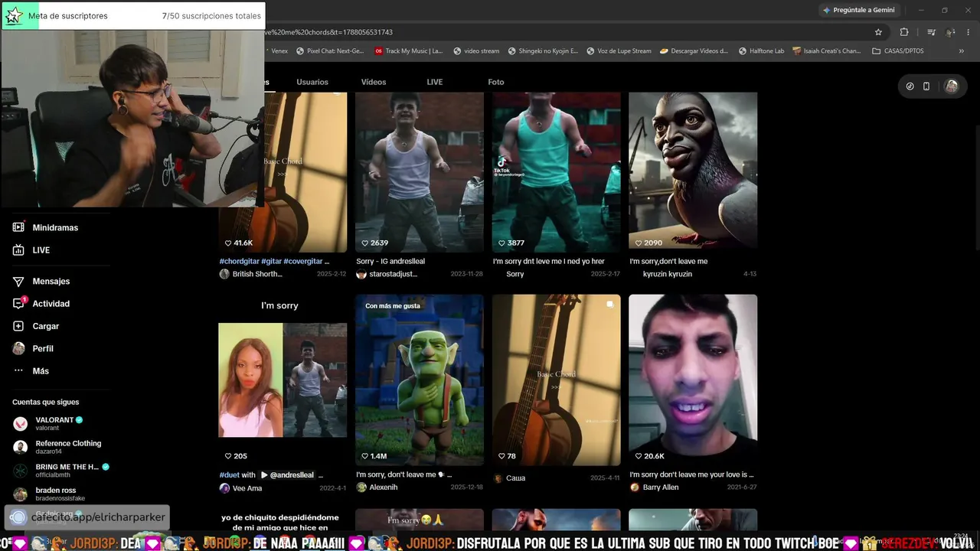Open the Pixel Chat: Next-Ge... bookmark
The image size is (980, 551).
pyautogui.click(x=329, y=51)
